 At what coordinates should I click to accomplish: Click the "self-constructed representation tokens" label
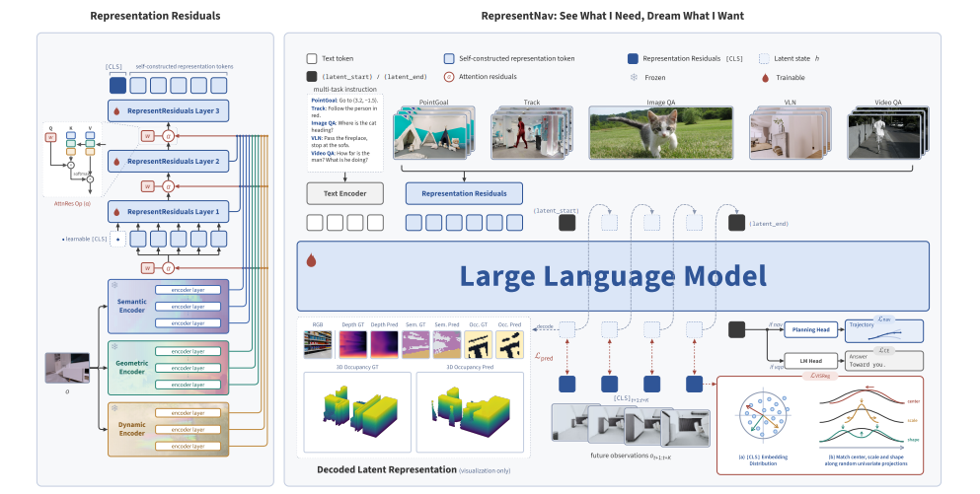click(185, 66)
